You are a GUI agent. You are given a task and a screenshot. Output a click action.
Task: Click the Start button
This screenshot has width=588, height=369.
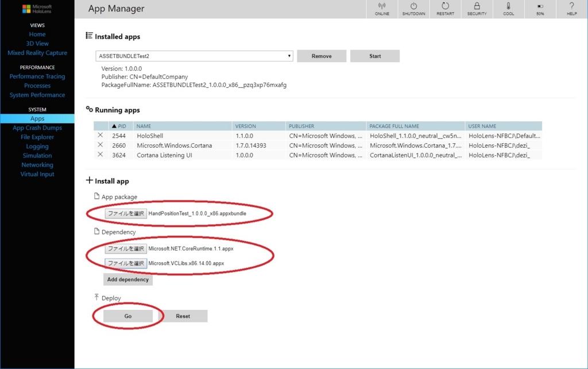(x=374, y=56)
